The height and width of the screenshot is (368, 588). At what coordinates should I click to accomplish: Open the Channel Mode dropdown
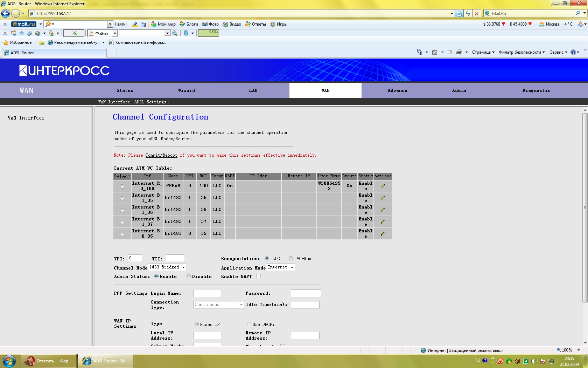coord(167,267)
